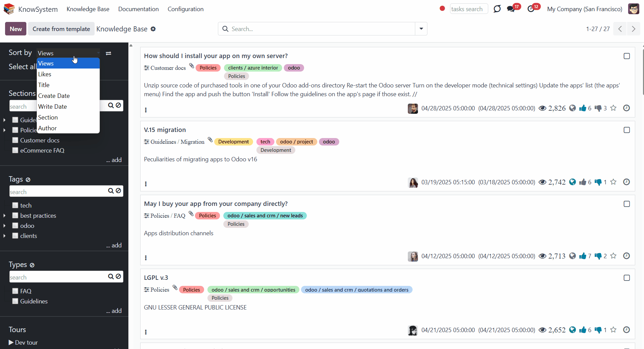Viewport: 644px width, 349px height.
Task: Click the reverse sort order icon
Action: (108, 53)
